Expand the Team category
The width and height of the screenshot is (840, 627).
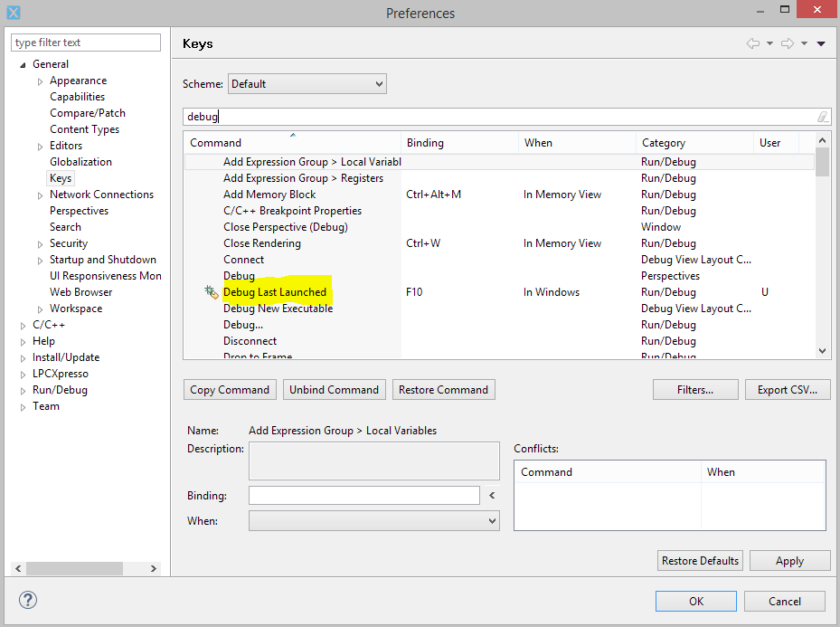[23, 407]
